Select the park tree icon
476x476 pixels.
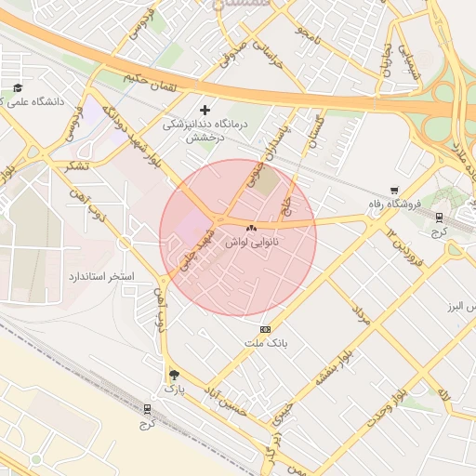(174, 376)
